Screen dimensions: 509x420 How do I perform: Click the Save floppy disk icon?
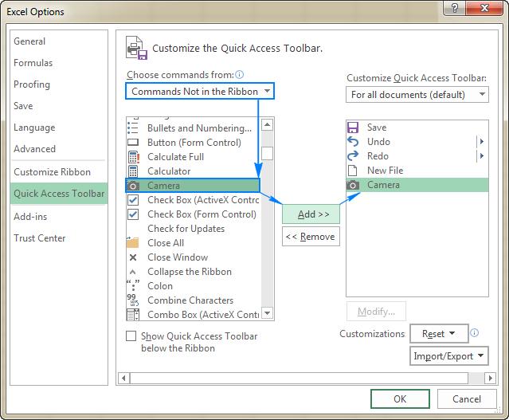click(353, 128)
